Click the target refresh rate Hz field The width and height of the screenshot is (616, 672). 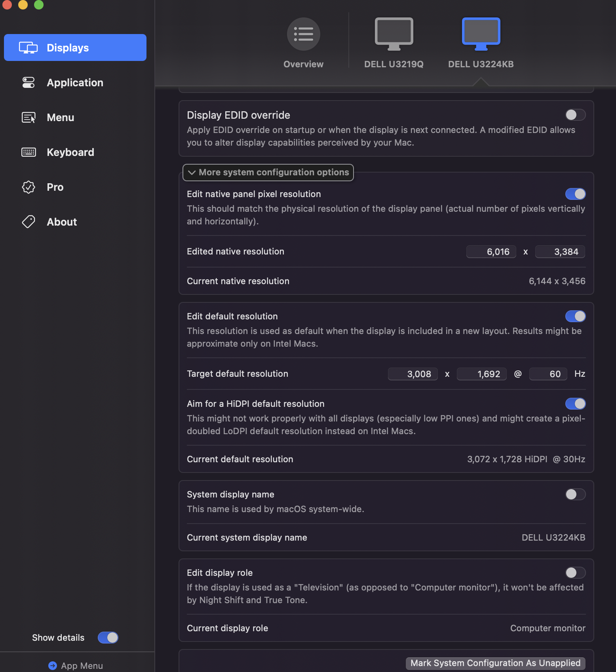point(548,374)
